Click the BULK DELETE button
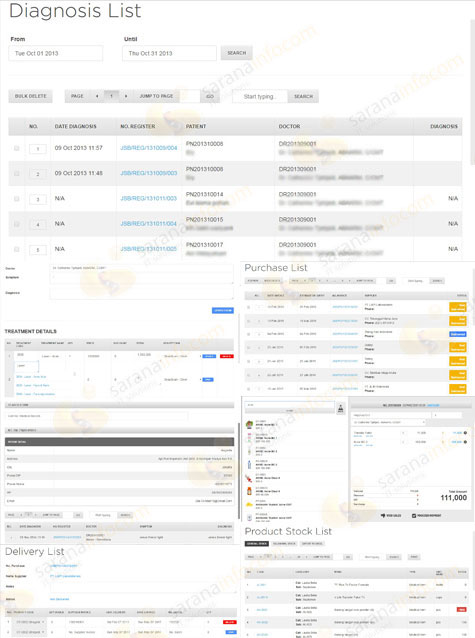 (x=31, y=96)
